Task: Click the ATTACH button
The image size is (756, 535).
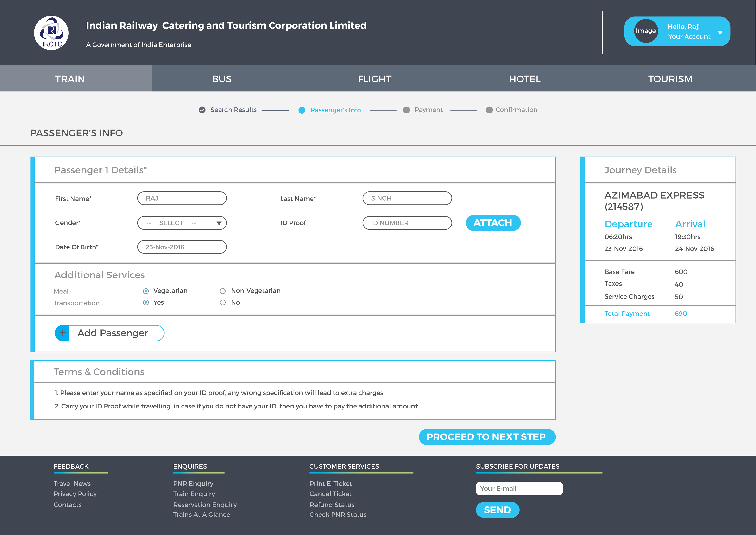Action: click(493, 223)
